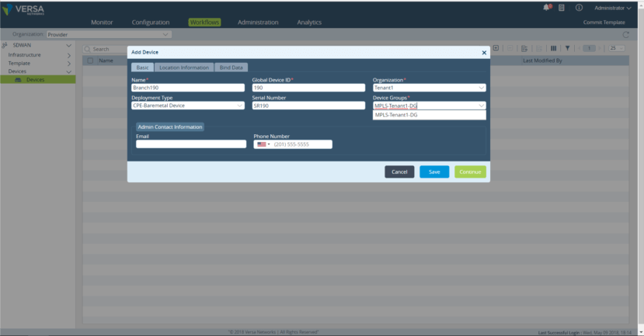Select MPLS-Tenant1-DG from the dropdown list
Screen dimensions: 644x336
coord(429,115)
